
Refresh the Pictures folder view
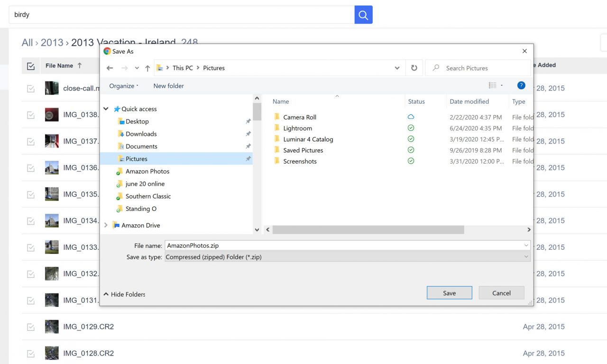click(414, 68)
